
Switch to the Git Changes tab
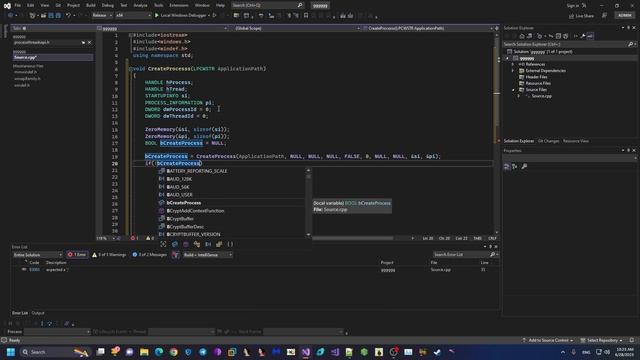tap(548, 141)
